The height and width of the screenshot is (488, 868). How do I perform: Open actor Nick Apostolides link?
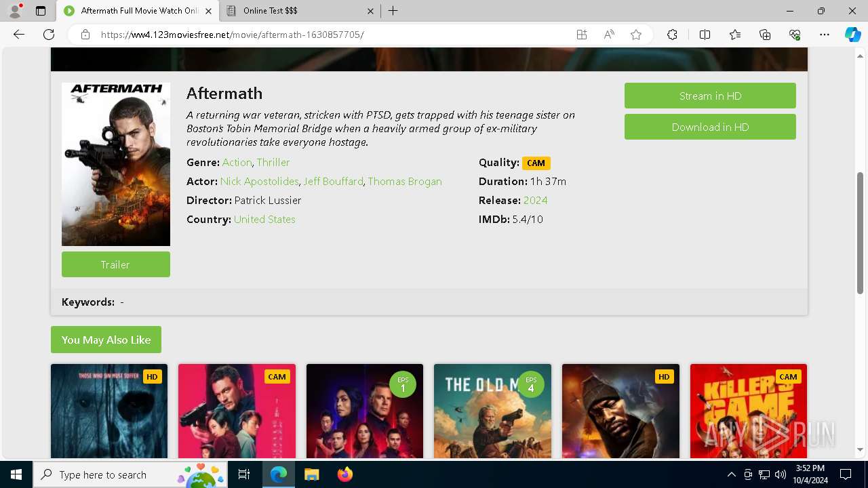(x=259, y=182)
